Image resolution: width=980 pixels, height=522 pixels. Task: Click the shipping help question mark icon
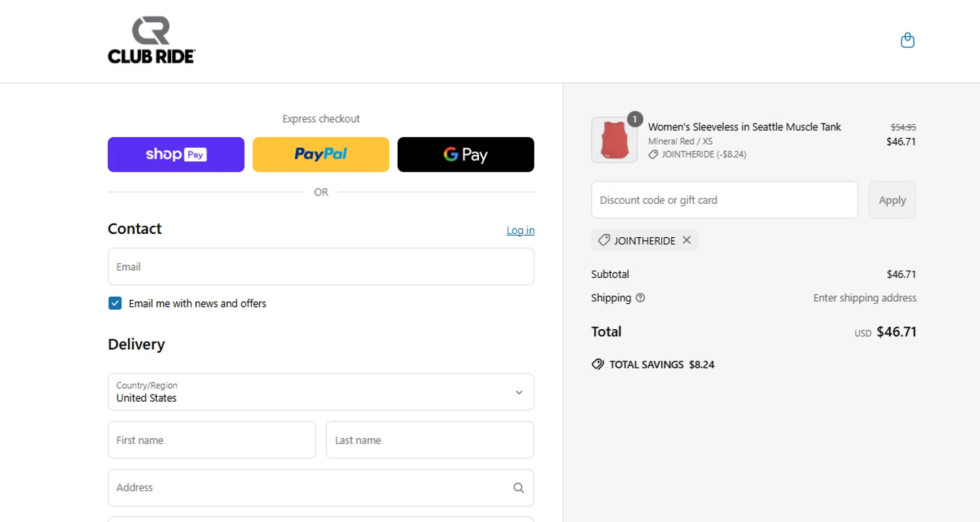pyautogui.click(x=640, y=298)
